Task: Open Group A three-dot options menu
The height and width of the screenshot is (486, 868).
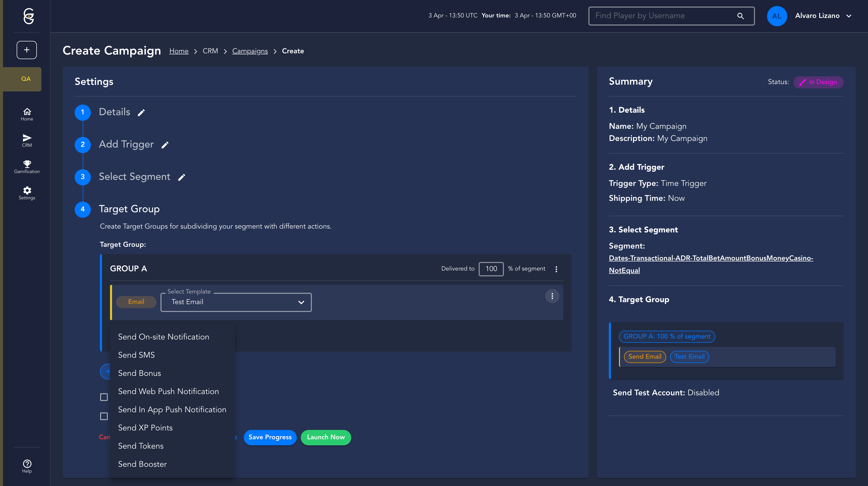Action: pyautogui.click(x=556, y=269)
